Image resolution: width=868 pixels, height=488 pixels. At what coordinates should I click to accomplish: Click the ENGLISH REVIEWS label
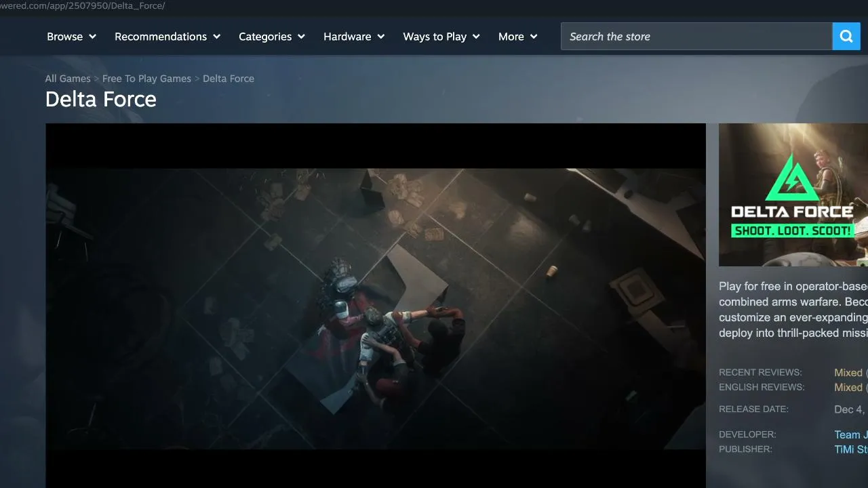(762, 388)
